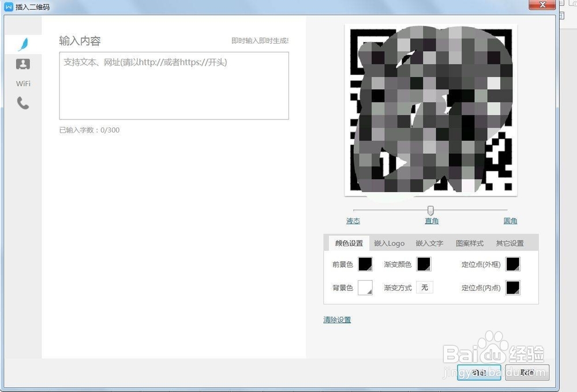Image resolution: width=577 pixels, height=392 pixels.
Task: Close the 插入二维码 dialog window
Action: coord(542,5)
